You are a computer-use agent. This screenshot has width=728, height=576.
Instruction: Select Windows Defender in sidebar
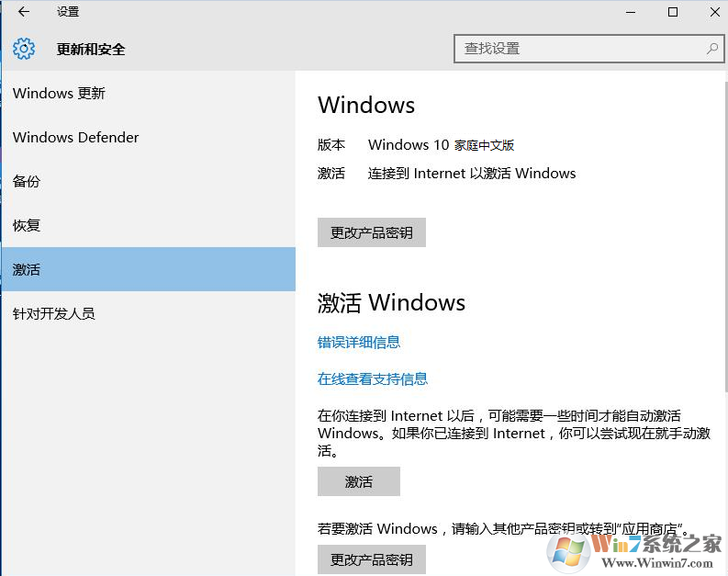click(149, 138)
